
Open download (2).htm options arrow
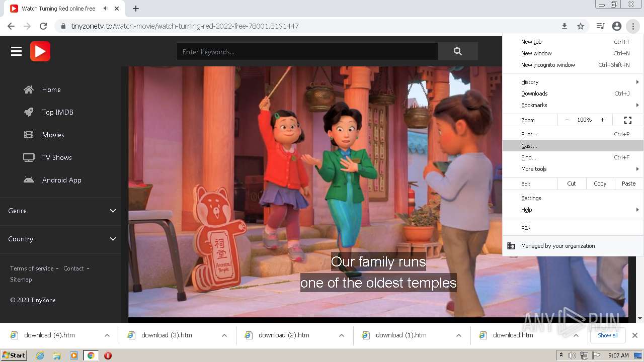tap(342, 335)
